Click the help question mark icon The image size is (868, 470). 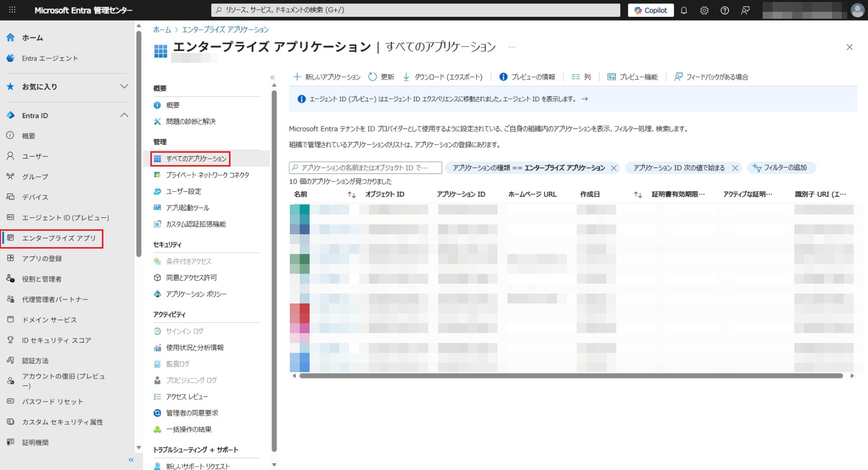pyautogui.click(x=725, y=10)
